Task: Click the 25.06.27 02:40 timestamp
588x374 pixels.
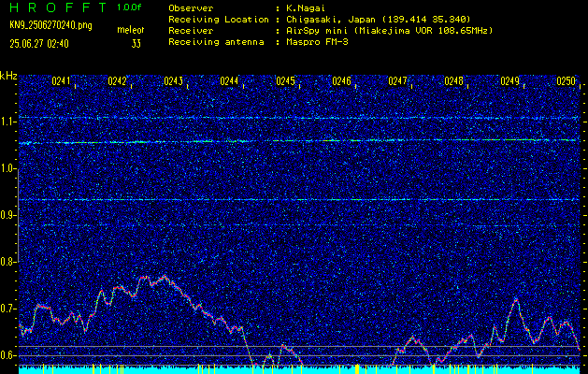Action: 39,44
